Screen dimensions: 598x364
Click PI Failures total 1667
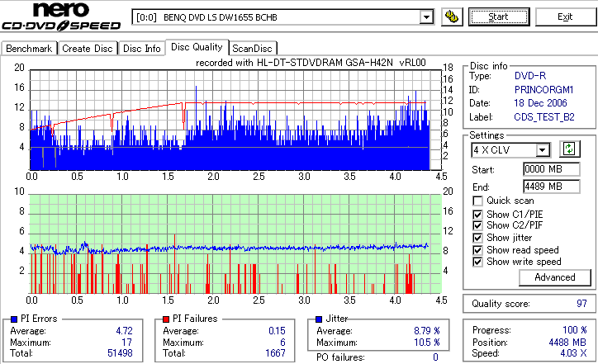coord(275,353)
